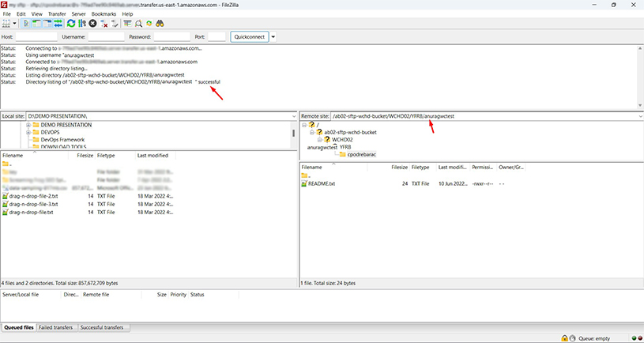Image resolution: width=644 pixels, height=343 pixels.
Task: Click the lock encryption status icon
Action: [x=564, y=338]
